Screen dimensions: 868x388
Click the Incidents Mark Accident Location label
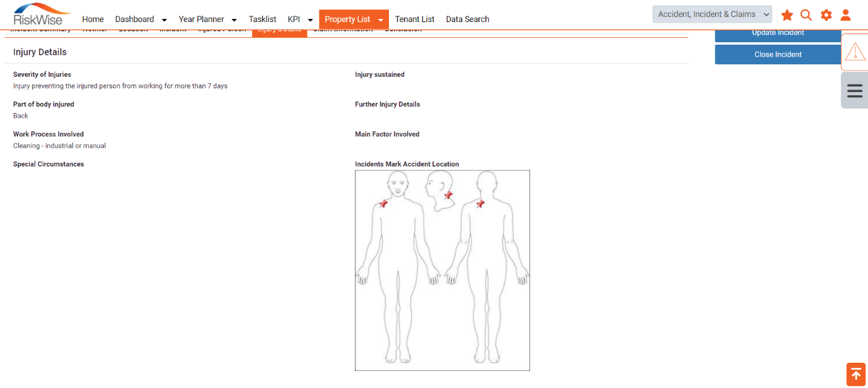pyautogui.click(x=407, y=164)
